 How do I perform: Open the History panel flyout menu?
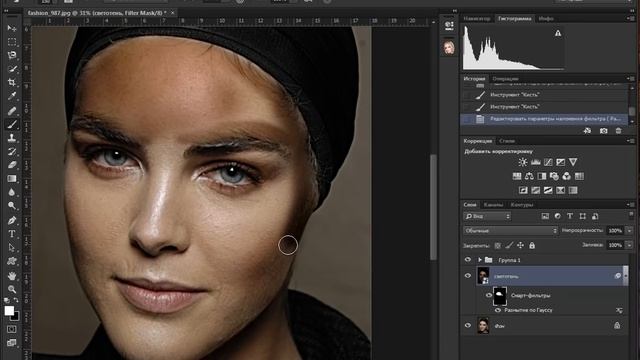point(631,78)
